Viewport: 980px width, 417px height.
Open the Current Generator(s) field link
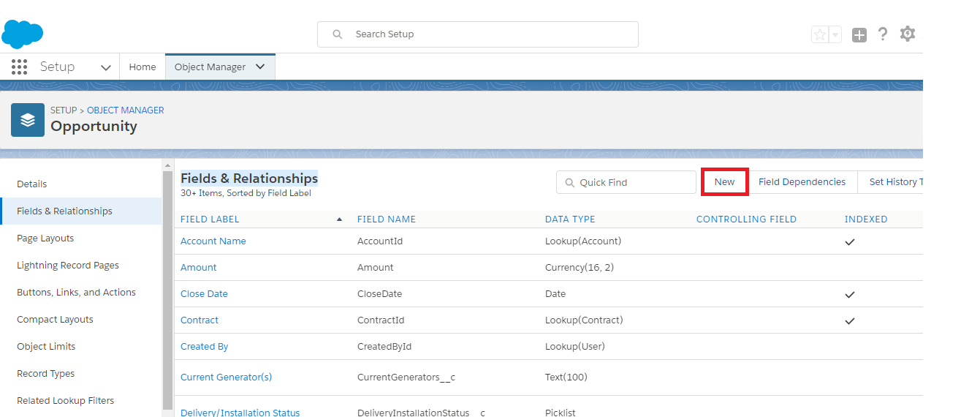point(226,377)
